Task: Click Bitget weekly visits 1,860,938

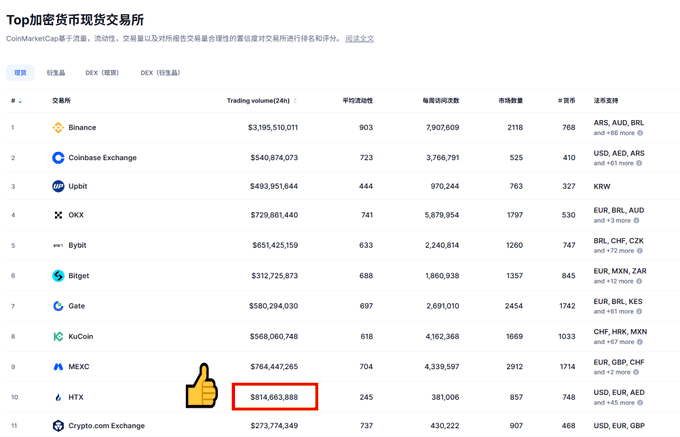Action: [x=442, y=276]
